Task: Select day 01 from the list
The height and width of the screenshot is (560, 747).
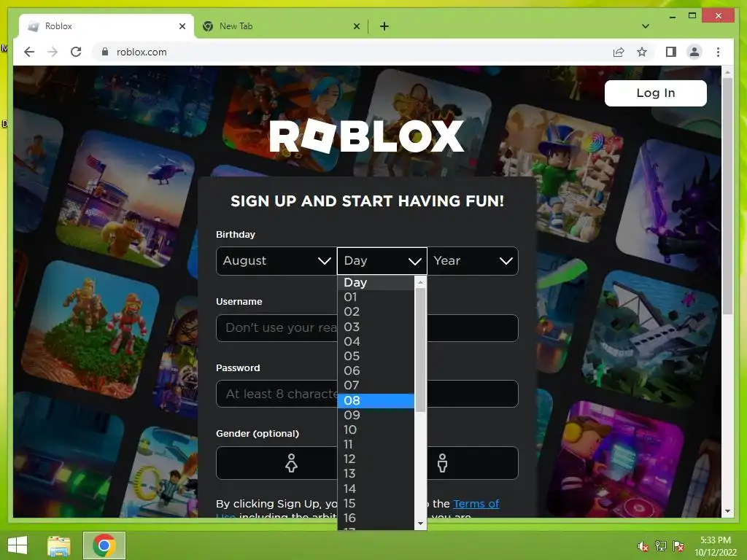Action: coord(376,297)
